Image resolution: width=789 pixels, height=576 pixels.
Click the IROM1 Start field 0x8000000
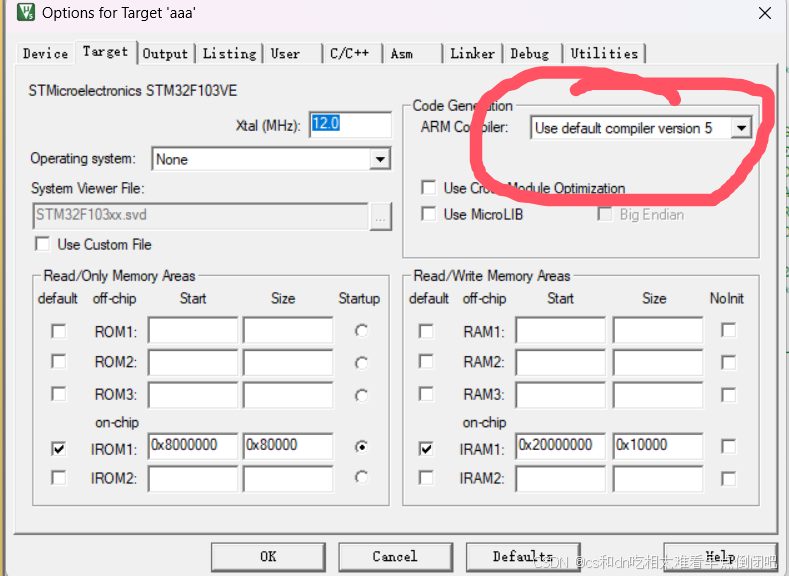(x=193, y=446)
